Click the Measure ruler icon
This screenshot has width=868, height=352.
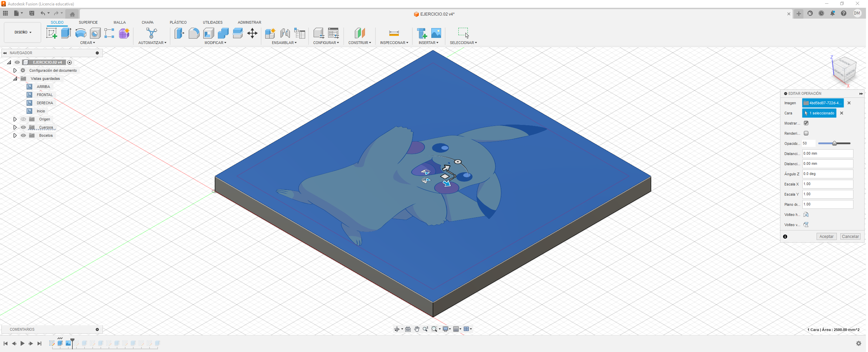click(394, 33)
